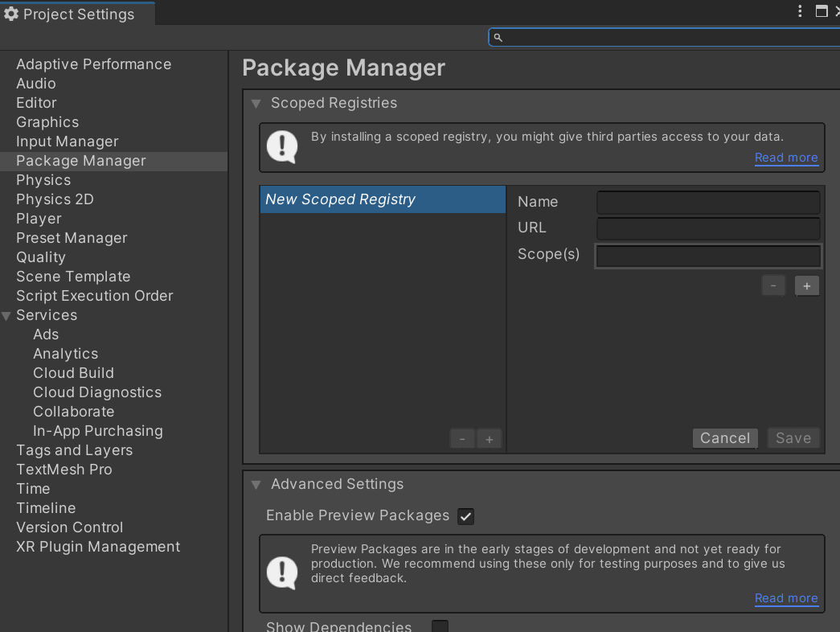
Task: Click the Project Settings gear icon
Action: coord(11,14)
